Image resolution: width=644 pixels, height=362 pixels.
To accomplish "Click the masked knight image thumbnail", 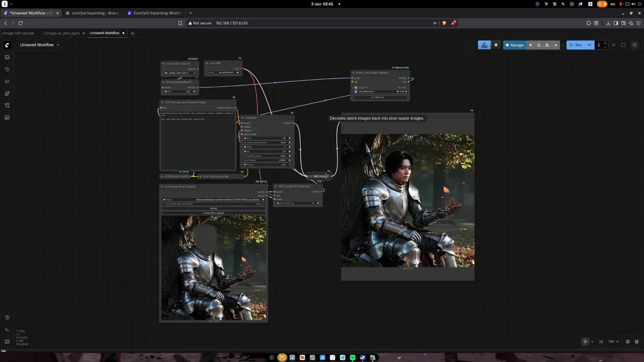I will coord(214,268).
